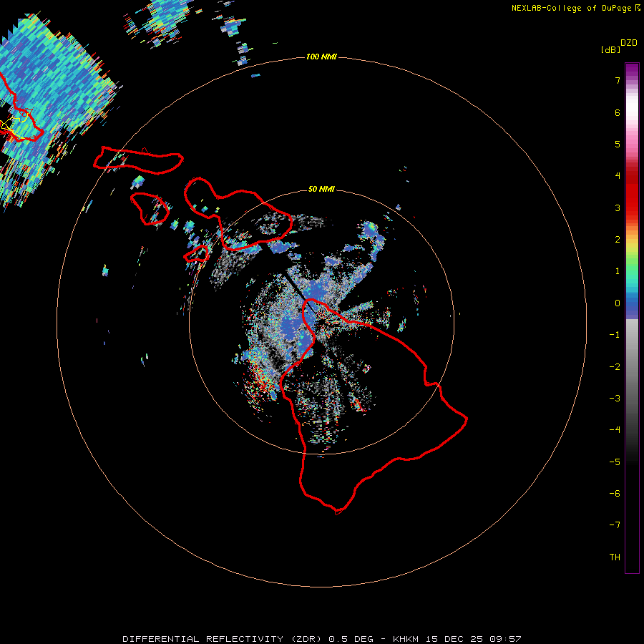Click the KHKM station identifier in footer
The image size is (644, 644).
coord(406,639)
